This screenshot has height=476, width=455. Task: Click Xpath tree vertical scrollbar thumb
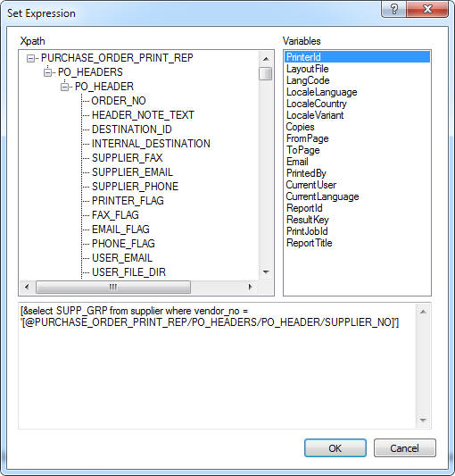click(266, 73)
